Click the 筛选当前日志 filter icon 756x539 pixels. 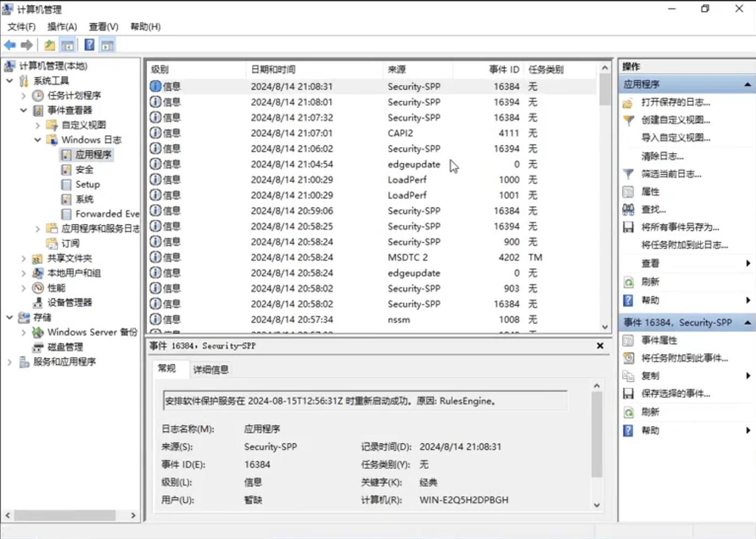click(x=628, y=174)
